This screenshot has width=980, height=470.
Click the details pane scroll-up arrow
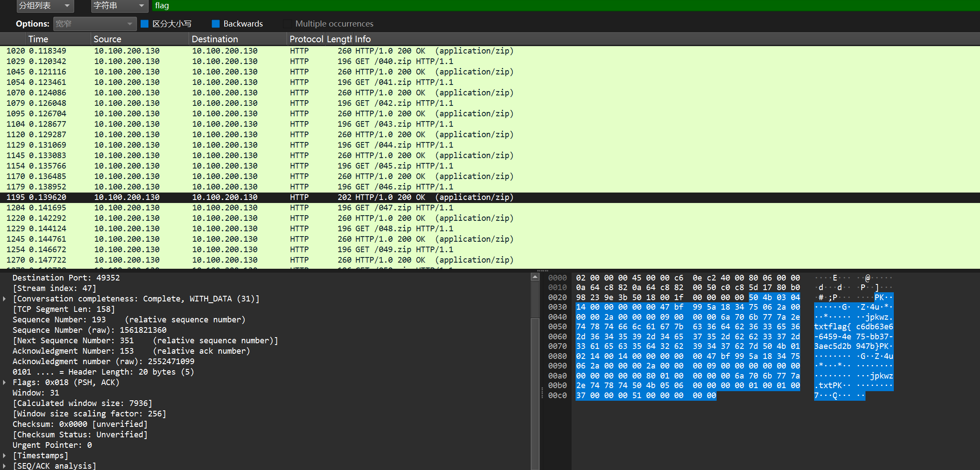tap(535, 277)
